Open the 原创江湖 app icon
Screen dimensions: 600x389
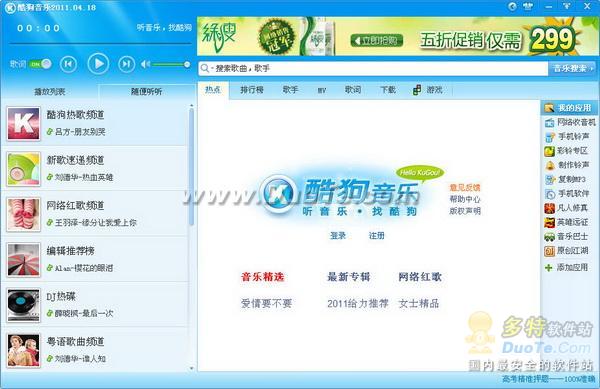click(549, 251)
